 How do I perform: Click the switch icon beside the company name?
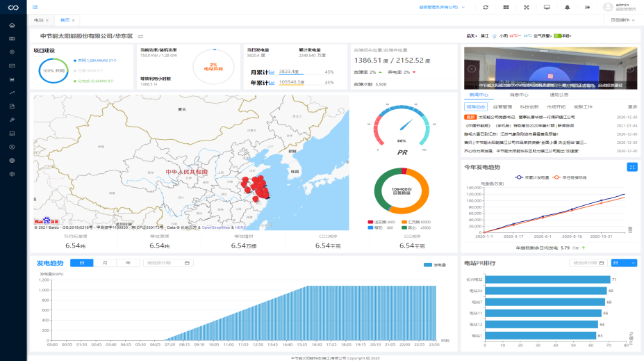140,36
